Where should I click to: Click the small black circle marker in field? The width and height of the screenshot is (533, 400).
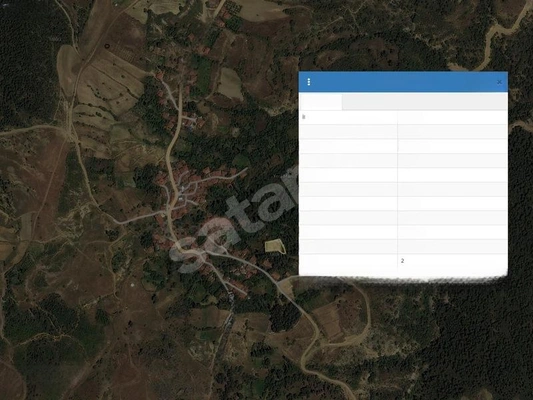pos(107,46)
